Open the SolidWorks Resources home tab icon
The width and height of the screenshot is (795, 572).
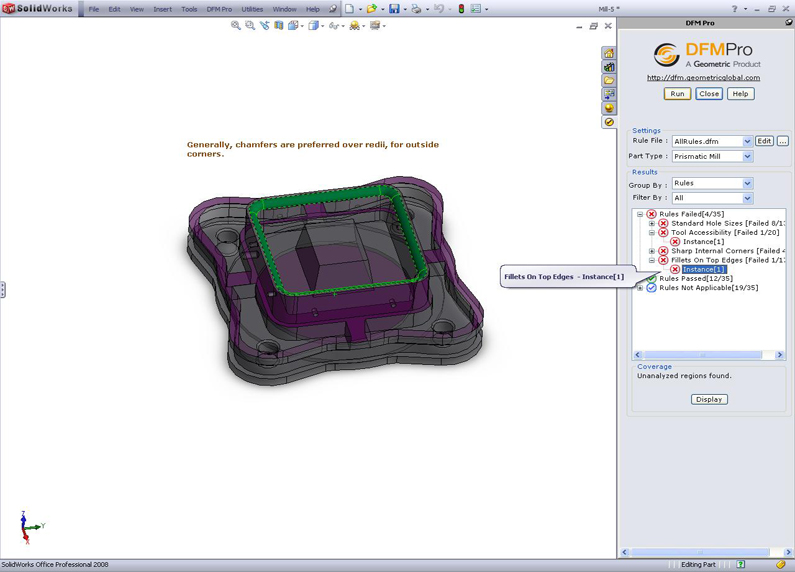click(x=609, y=53)
